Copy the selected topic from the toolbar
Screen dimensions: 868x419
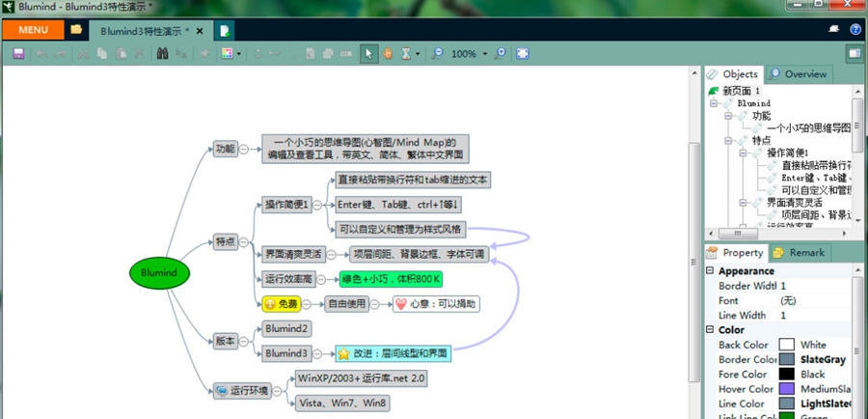pyautogui.click(x=102, y=54)
